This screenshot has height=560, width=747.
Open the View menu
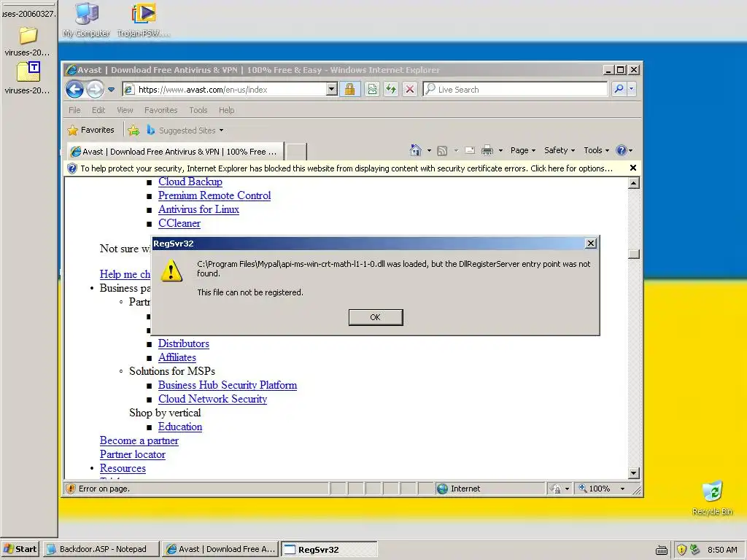coord(125,110)
